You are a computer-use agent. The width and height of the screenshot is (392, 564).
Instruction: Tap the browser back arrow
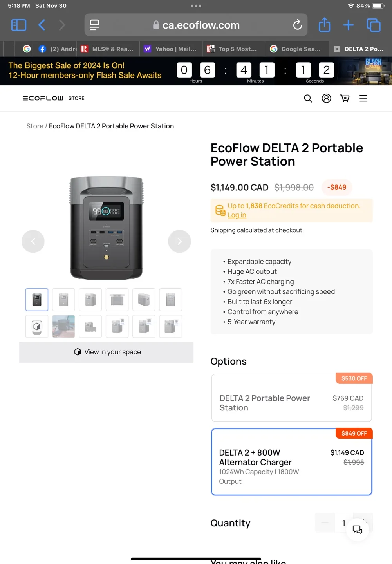click(x=42, y=25)
